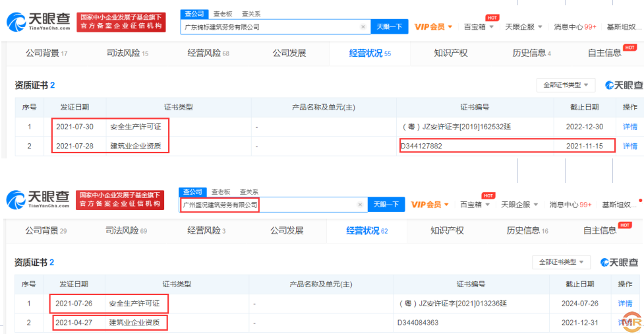
Task: Click 安全生产许可证 in the 2021-07-30 row
Action: [136, 127]
